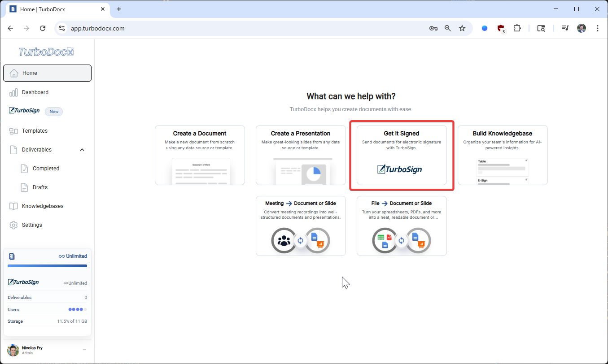This screenshot has height=364, width=608.
Task: Open the Extensions puzzle icon
Action: (x=517, y=28)
